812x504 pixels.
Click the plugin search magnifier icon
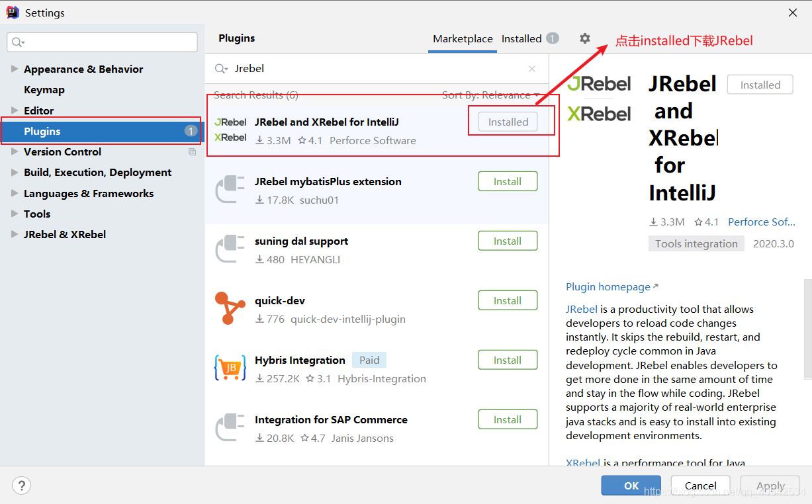tap(221, 69)
